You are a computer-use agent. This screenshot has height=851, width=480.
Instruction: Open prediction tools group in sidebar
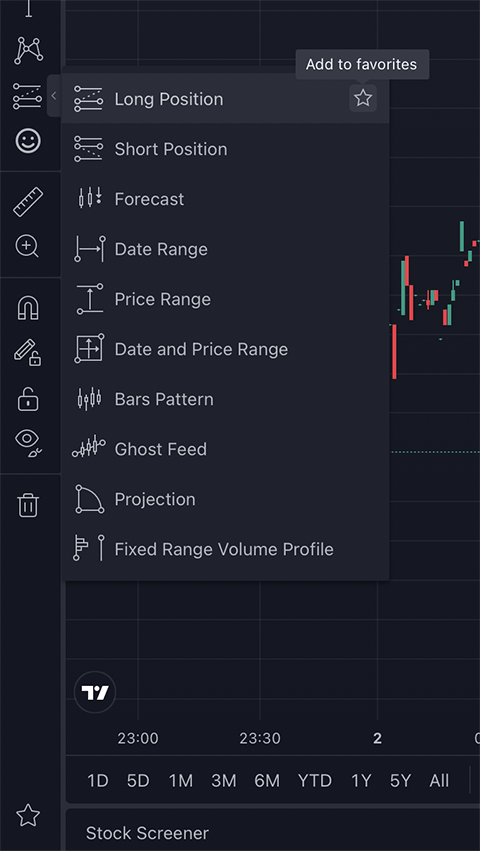[x=28, y=96]
